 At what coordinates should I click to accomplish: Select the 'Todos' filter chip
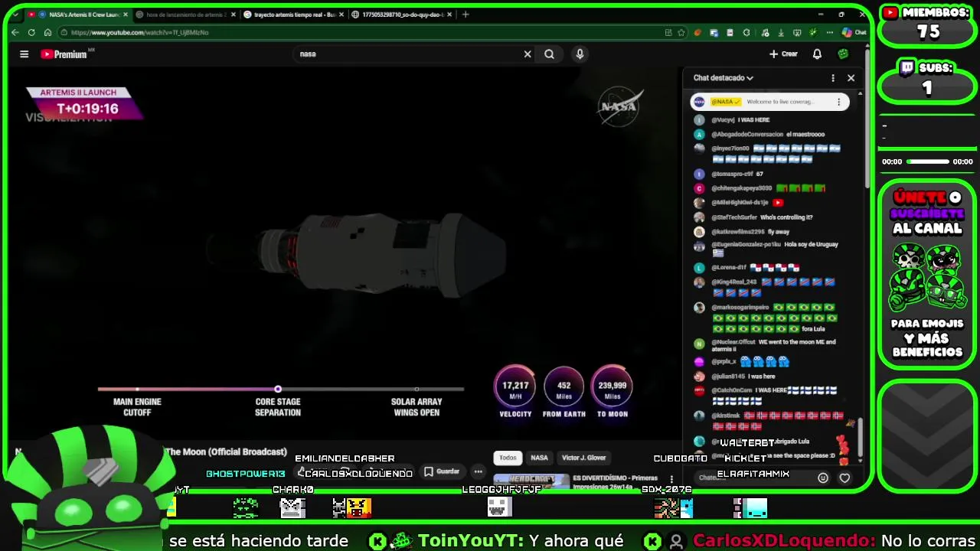(508, 458)
